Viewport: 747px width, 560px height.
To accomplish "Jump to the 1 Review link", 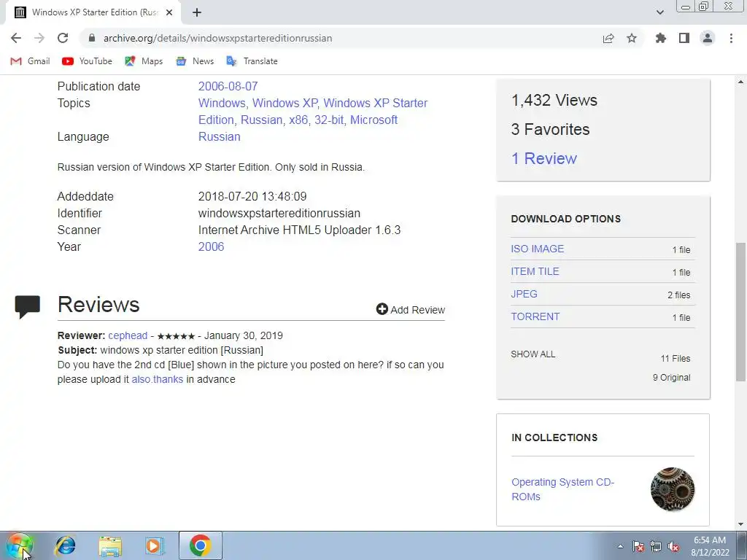I will point(543,158).
